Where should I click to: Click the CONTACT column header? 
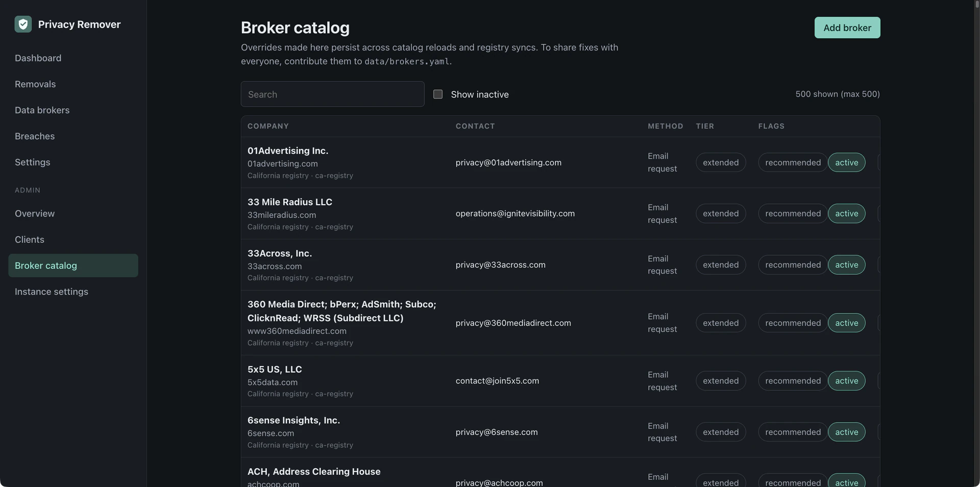(475, 126)
